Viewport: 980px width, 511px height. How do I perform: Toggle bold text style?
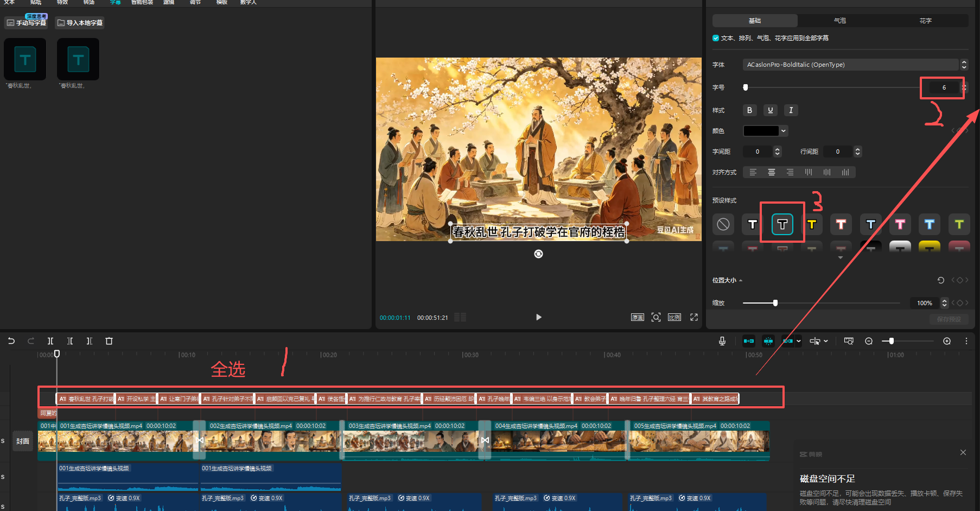[750, 110]
